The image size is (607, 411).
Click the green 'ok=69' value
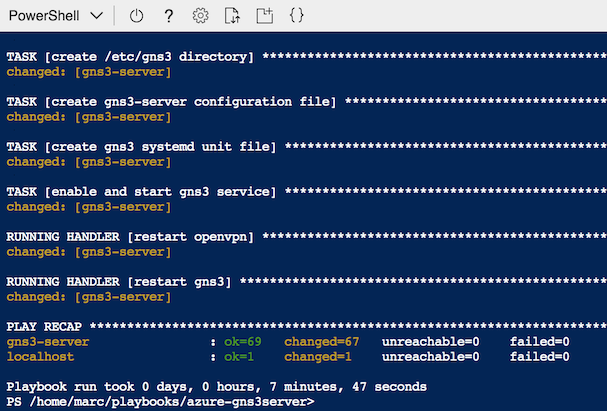tap(243, 342)
